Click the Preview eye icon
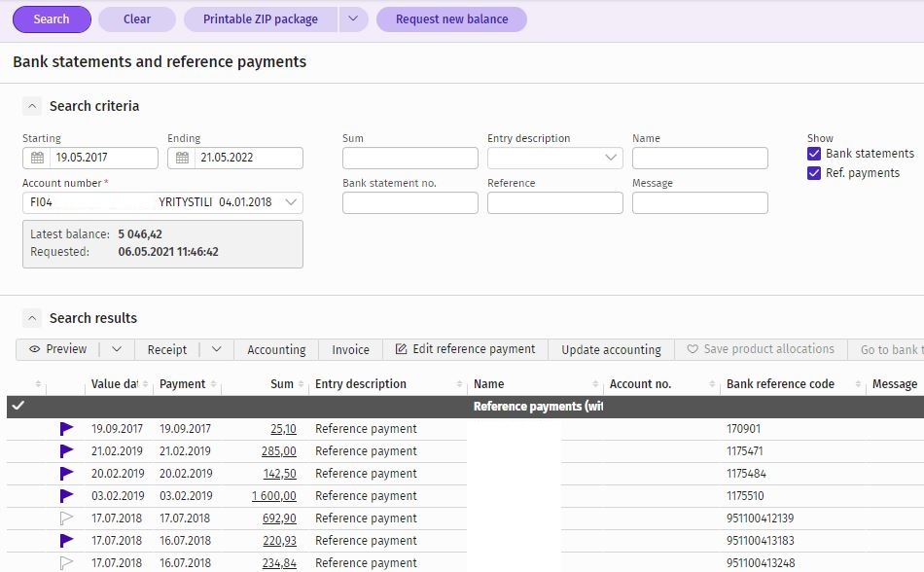 pos(35,349)
